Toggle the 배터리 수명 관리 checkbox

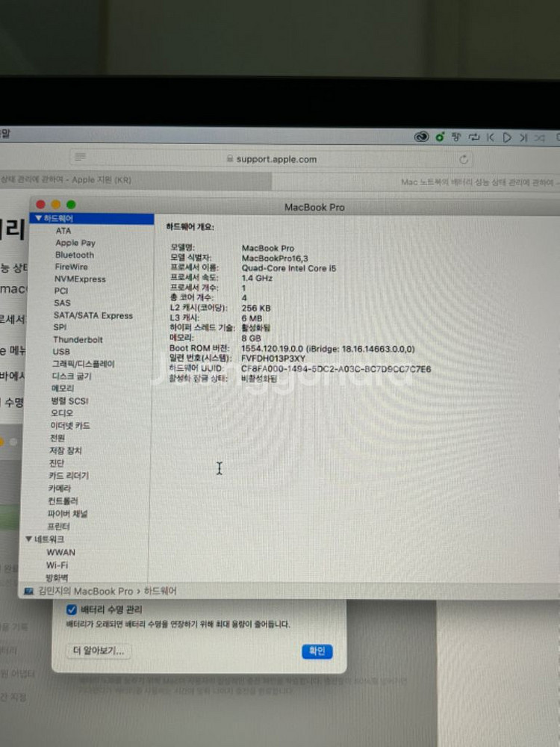(72, 610)
